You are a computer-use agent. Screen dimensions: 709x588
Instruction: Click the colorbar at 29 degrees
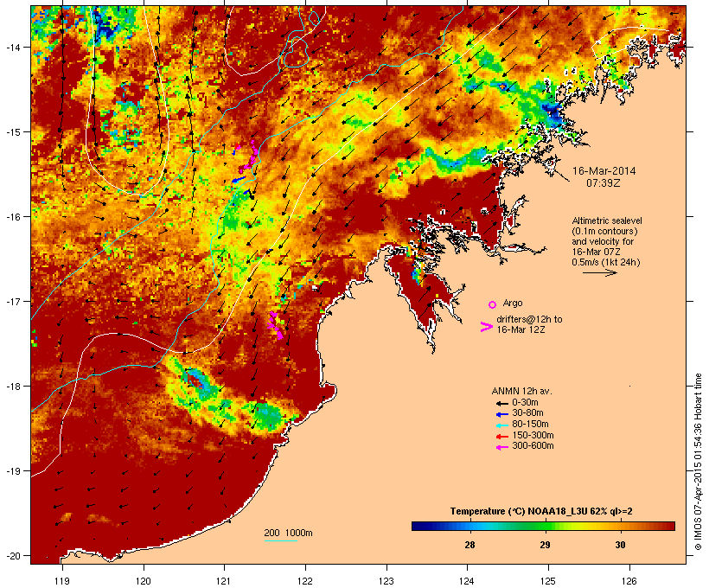545,526
